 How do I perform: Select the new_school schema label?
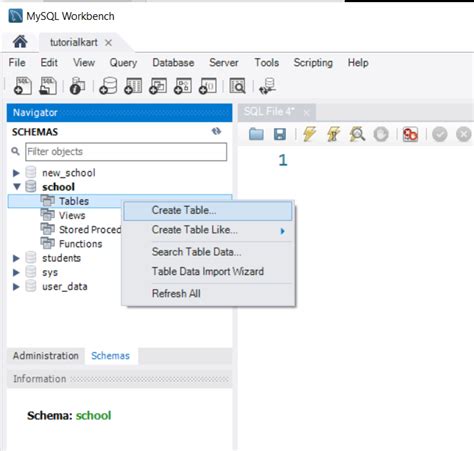69,173
